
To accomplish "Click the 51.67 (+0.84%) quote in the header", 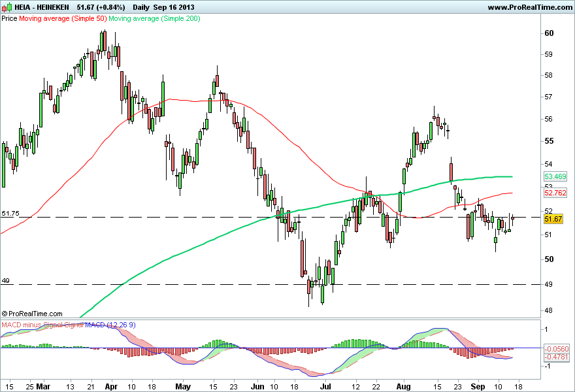I will coord(101,7).
